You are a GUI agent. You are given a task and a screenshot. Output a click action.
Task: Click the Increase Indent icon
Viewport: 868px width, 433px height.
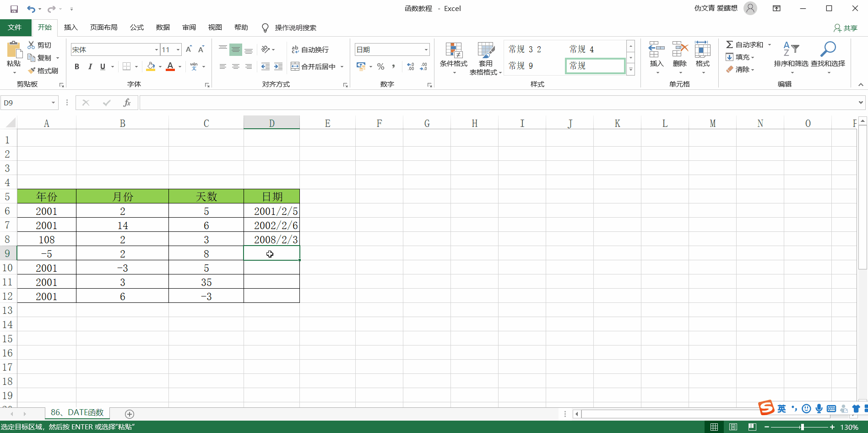[x=278, y=66]
